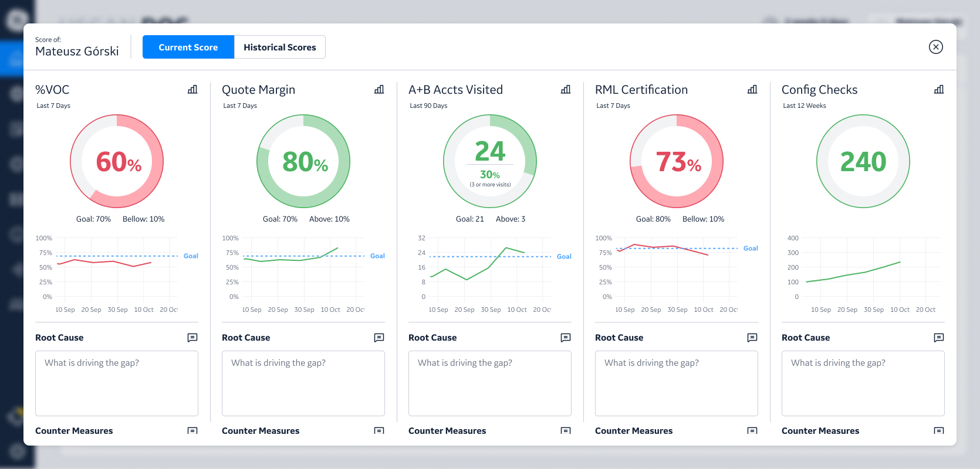Screen dimensions: 980x469
Task: Click the RML Certification 73% donut gauge
Action: coord(677,161)
